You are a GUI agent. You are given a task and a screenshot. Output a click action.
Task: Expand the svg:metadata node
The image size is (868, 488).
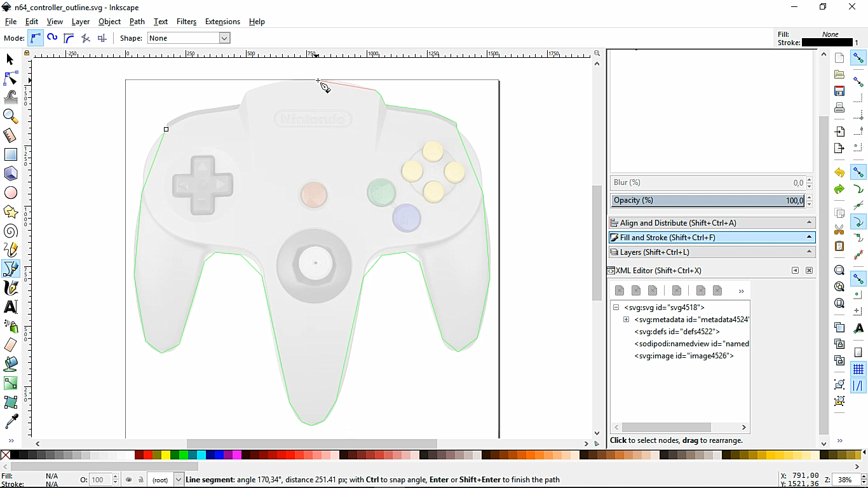coord(627,319)
